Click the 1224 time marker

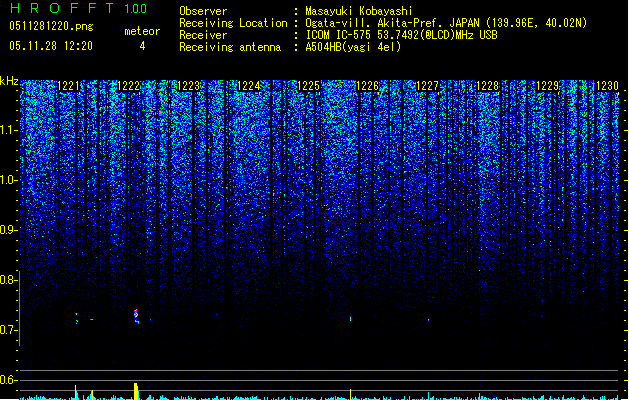tap(248, 86)
